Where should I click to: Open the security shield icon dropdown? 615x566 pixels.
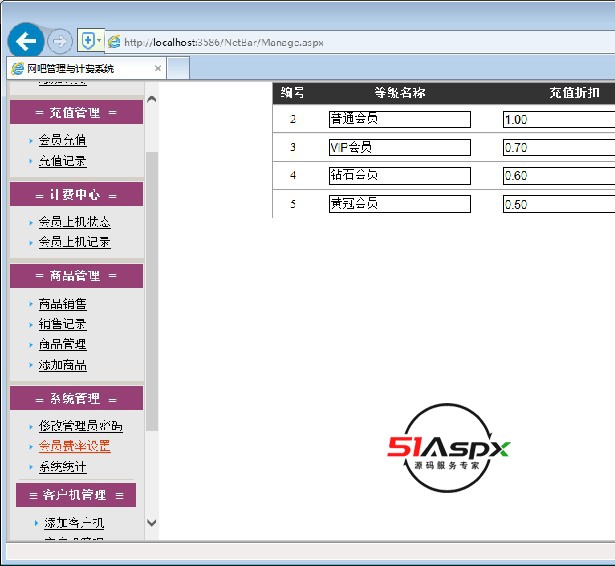(x=91, y=40)
